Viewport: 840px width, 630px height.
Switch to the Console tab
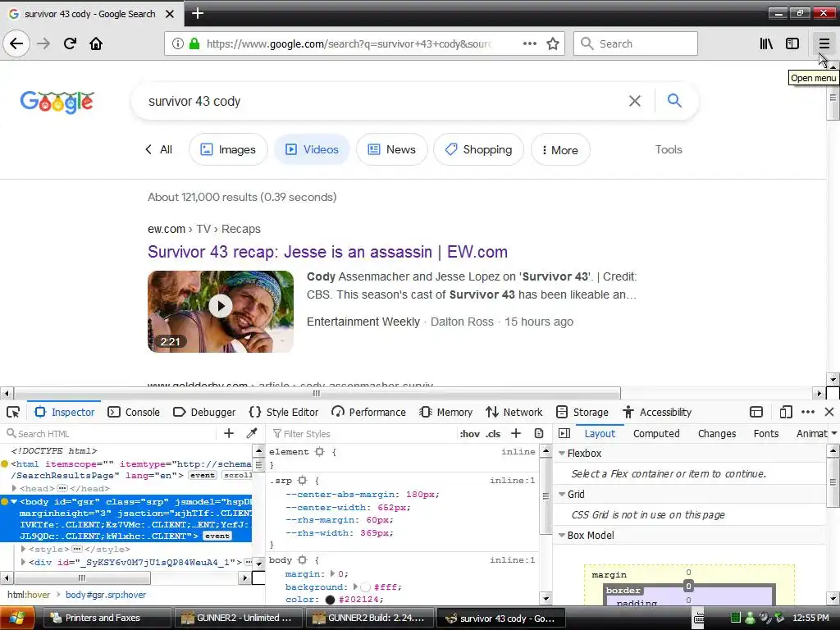(134, 412)
